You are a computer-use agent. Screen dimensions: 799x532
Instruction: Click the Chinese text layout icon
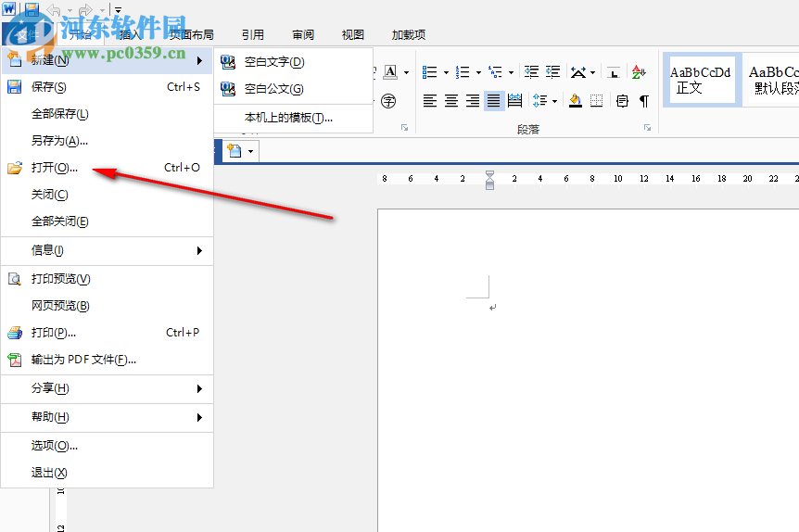tap(577, 72)
